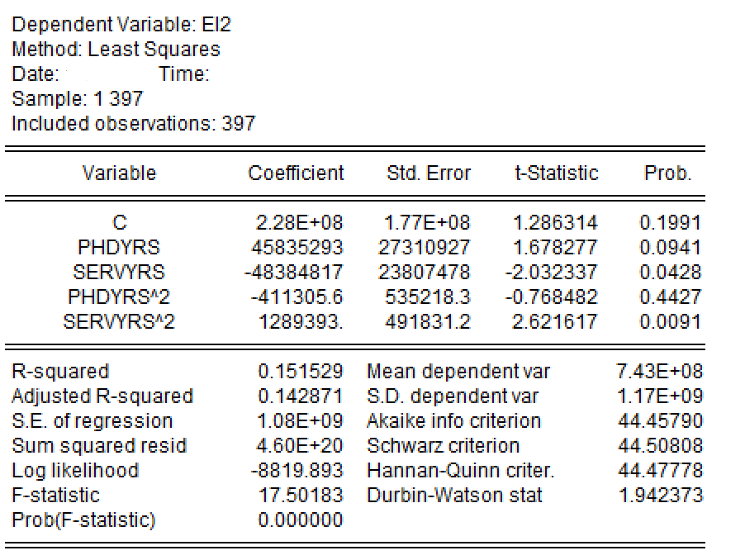The height and width of the screenshot is (560, 745).
Task: Click the Included observations: 397 line
Action: click(134, 124)
